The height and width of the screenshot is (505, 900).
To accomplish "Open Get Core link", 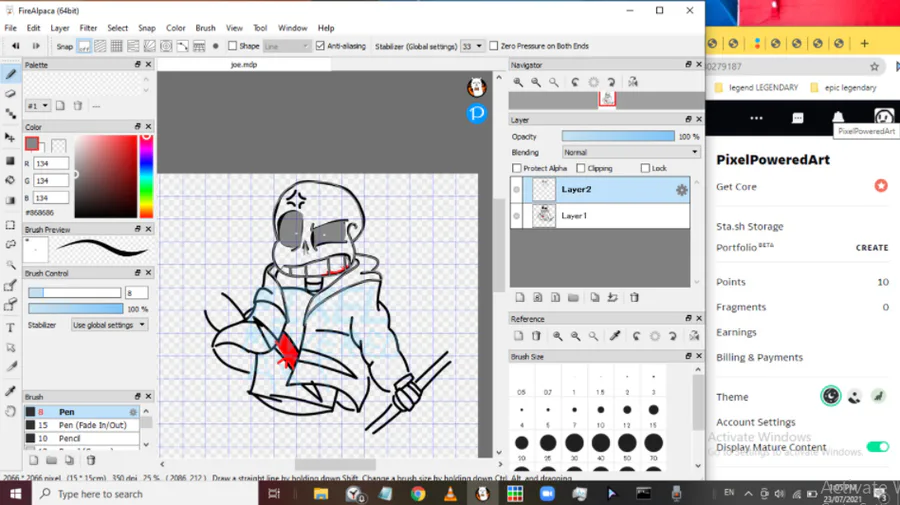I will [736, 187].
